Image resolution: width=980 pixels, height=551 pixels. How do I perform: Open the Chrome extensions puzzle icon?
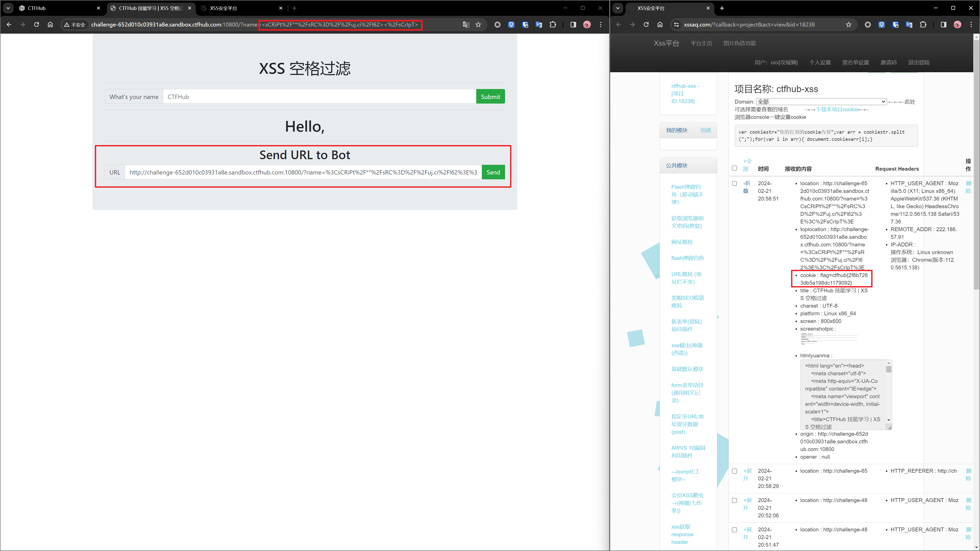pyautogui.click(x=553, y=24)
